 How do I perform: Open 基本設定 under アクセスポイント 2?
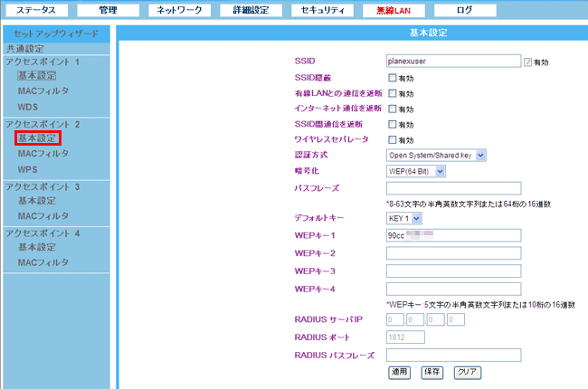(x=37, y=138)
